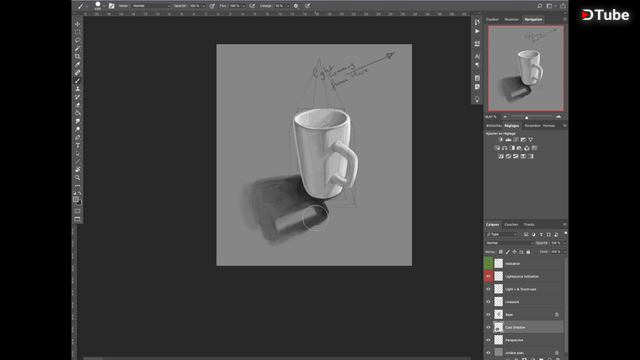Select the History Brush tool
This screenshot has height=360, width=640.
point(78,97)
